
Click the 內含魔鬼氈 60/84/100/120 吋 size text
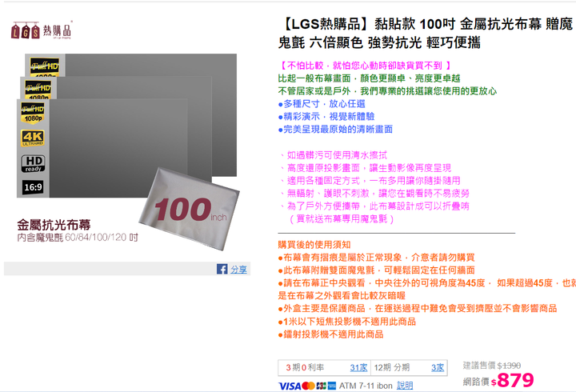click(x=78, y=238)
